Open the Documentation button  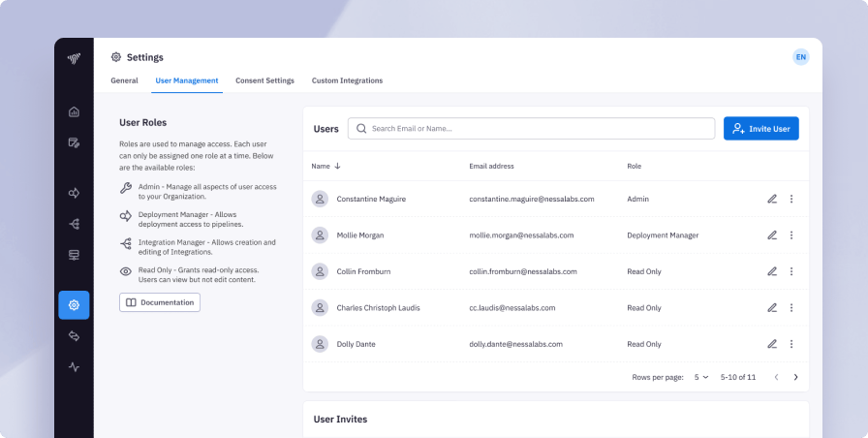[x=160, y=302]
